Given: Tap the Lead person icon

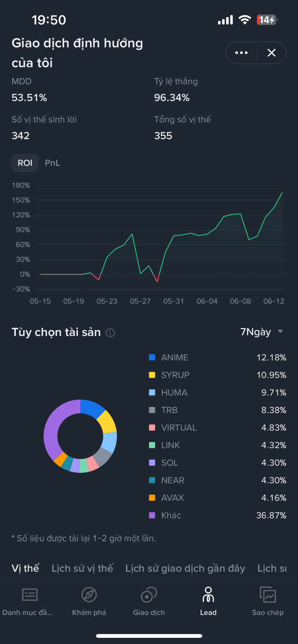Looking at the screenshot, I should pos(208,594).
